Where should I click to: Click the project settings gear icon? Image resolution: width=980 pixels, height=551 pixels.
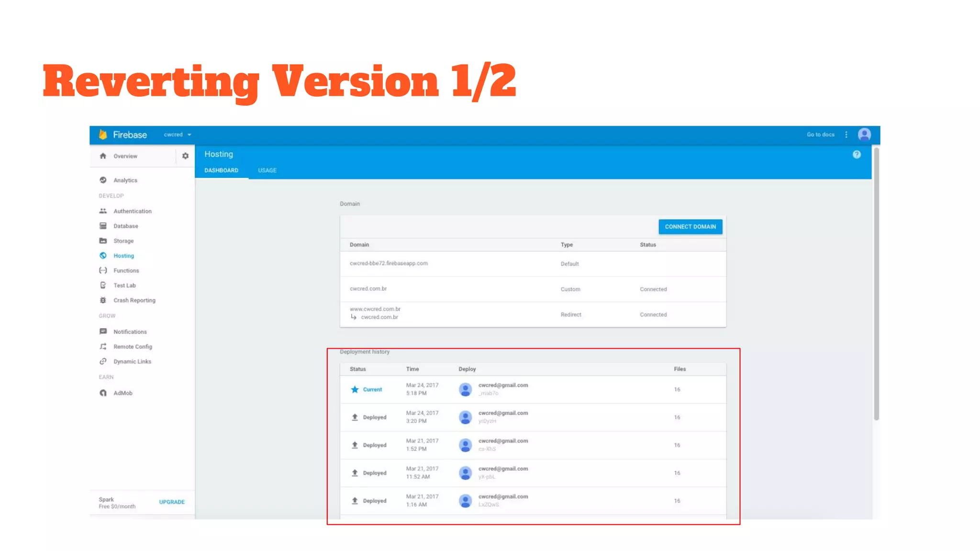point(185,156)
